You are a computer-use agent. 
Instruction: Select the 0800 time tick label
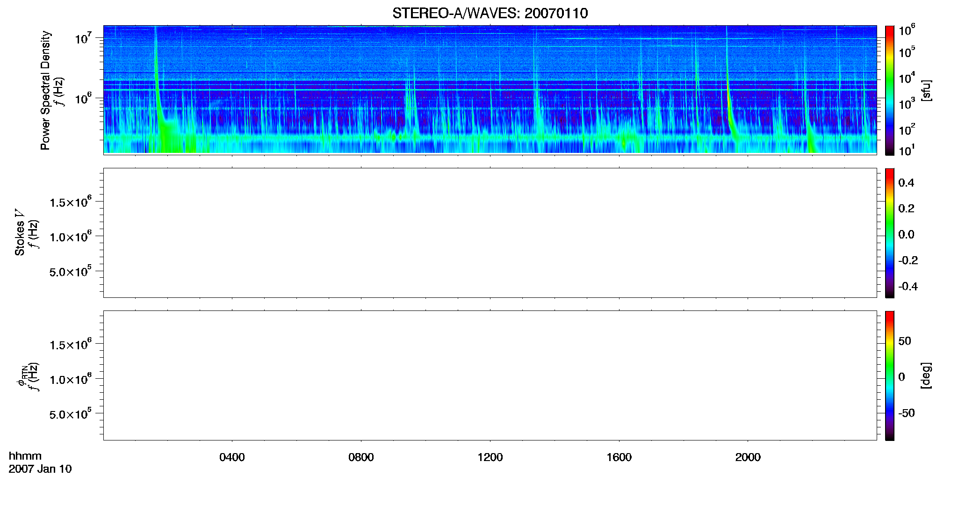coord(361,457)
